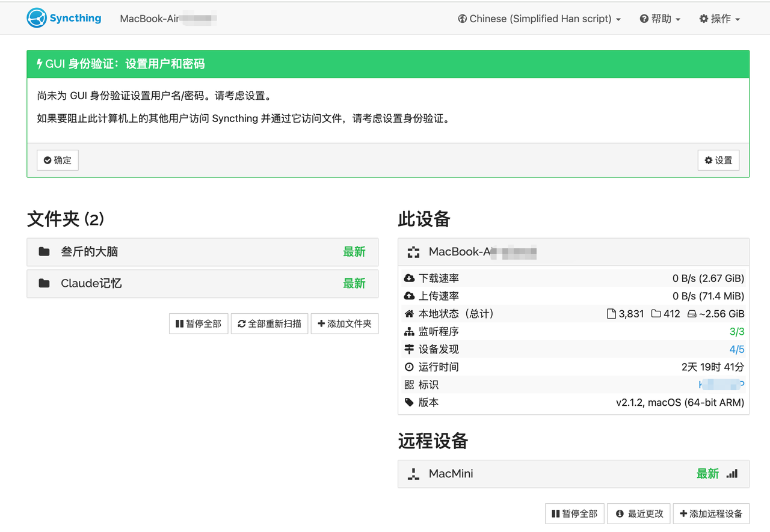
Task: Click the directory count 412
Action: [x=671, y=314]
